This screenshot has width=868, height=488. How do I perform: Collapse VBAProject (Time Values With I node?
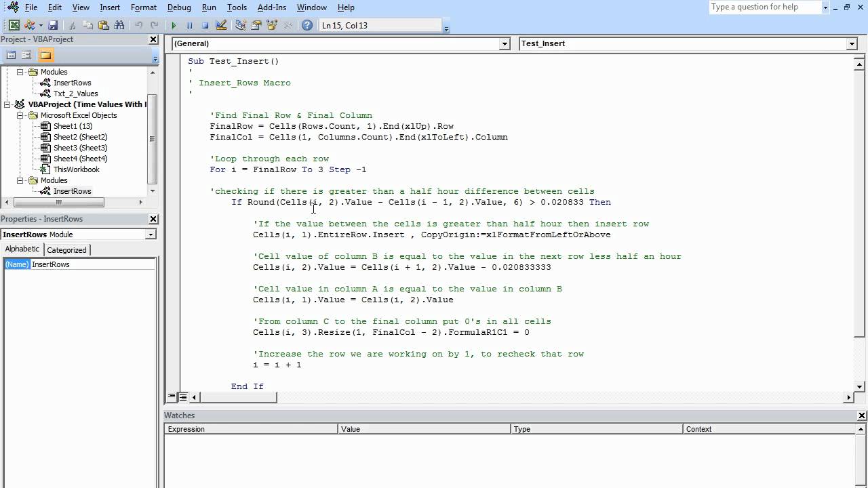tap(8, 104)
